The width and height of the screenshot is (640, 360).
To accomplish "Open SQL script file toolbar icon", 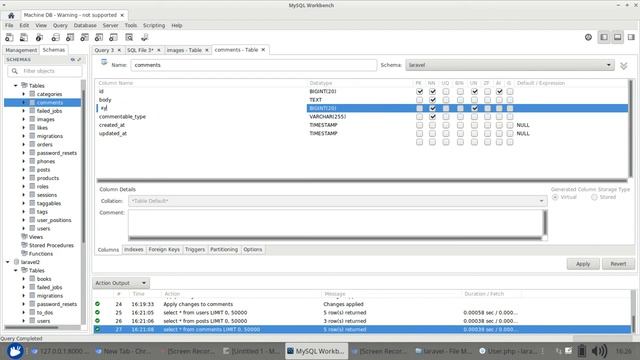I will point(24,38).
